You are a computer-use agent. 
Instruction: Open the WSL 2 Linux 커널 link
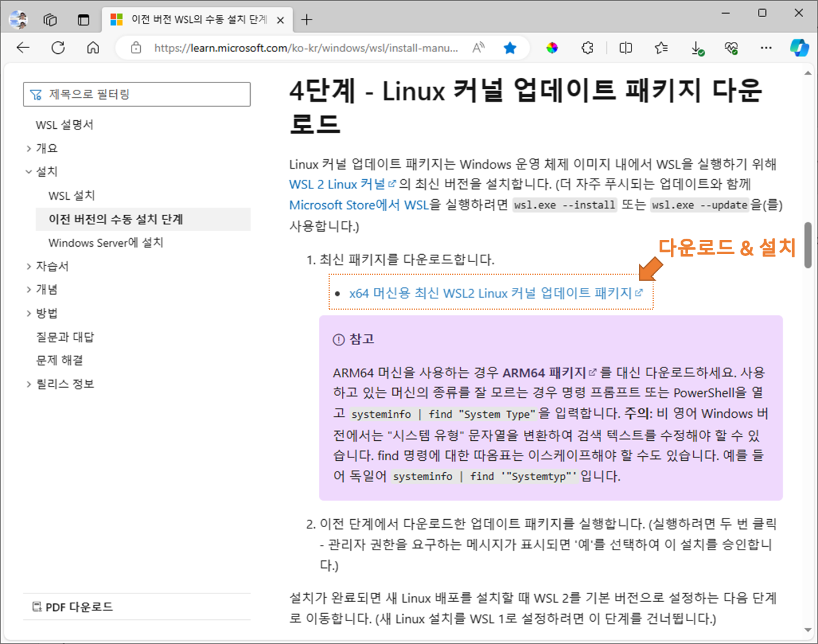point(342,184)
